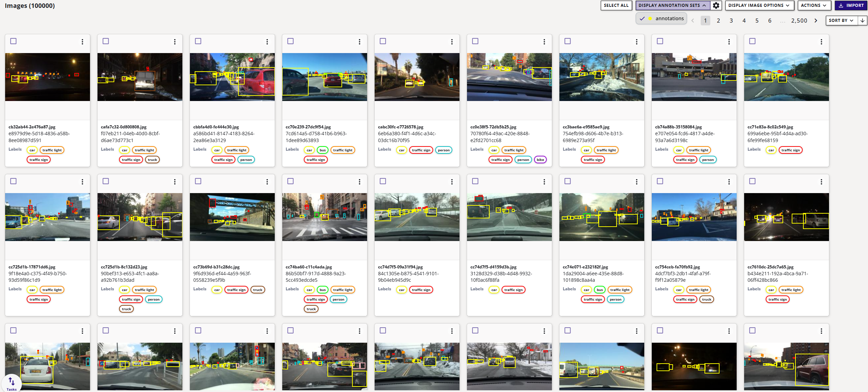Select the cafa7c32 image via its checkbox
The height and width of the screenshot is (392, 868).
click(x=106, y=41)
